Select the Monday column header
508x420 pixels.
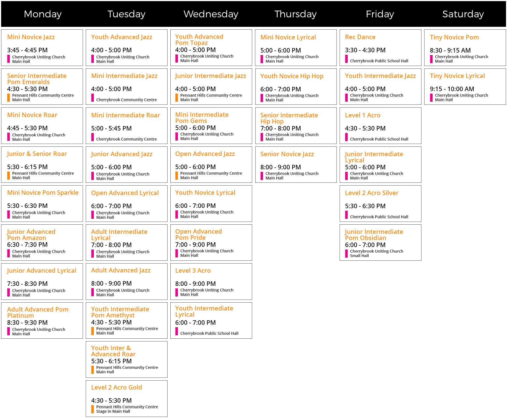(42, 14)
